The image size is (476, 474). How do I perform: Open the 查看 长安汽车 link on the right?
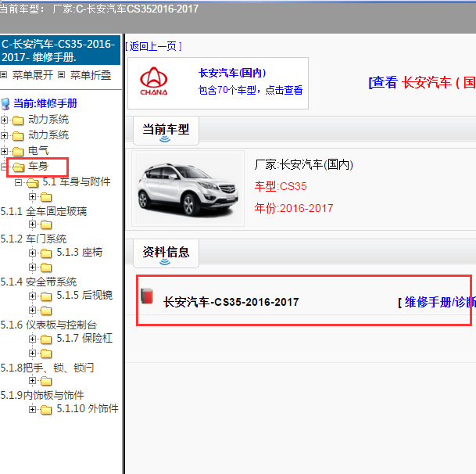[422, 83]
